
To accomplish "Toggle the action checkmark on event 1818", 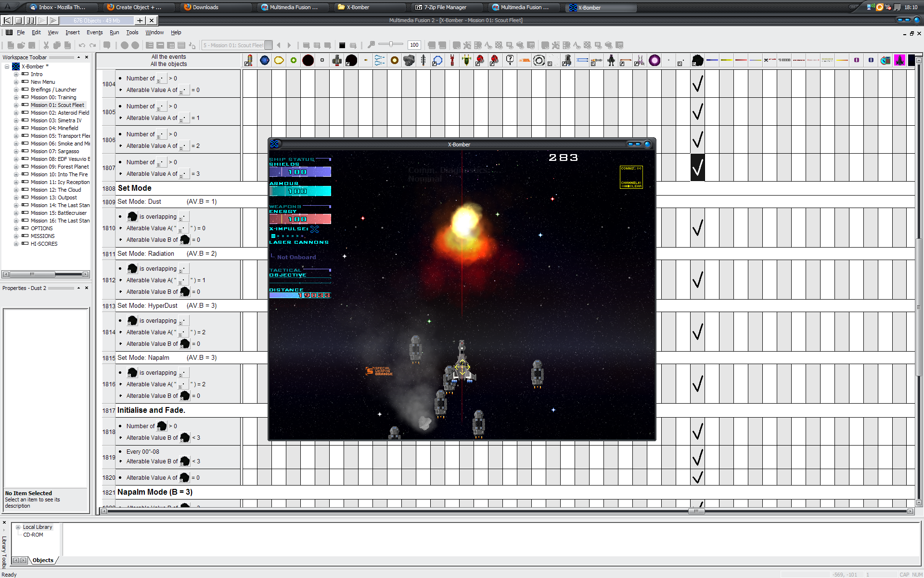I will tap(697, 432).
